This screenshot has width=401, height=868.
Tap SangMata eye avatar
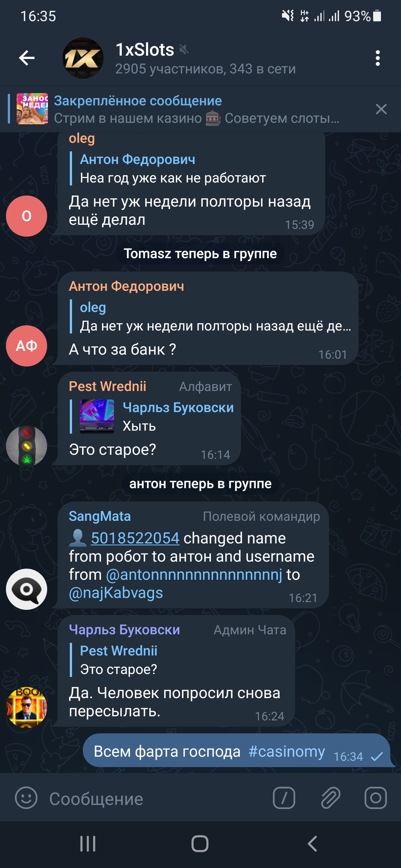coord(26,589)
